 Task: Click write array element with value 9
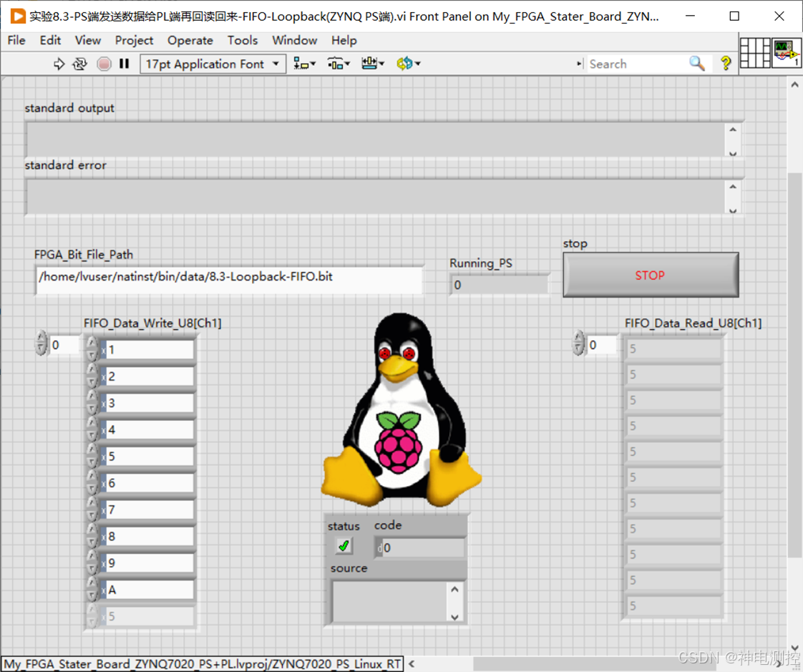(x=150, y=563)
